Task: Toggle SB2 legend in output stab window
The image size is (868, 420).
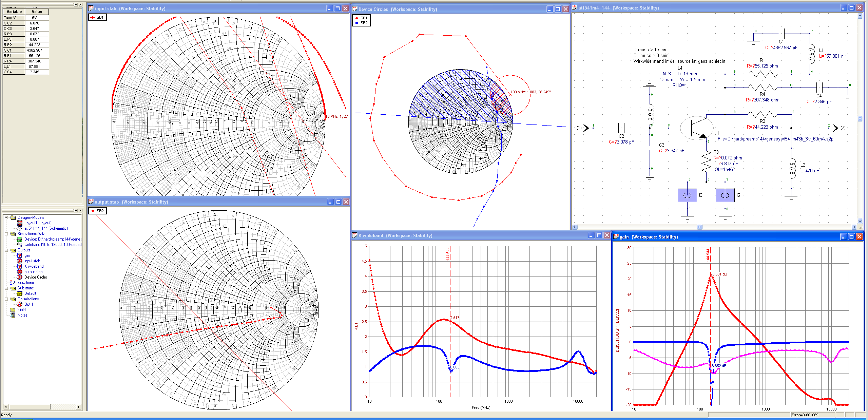Action: pyautogui.click(x=98, y=211)
